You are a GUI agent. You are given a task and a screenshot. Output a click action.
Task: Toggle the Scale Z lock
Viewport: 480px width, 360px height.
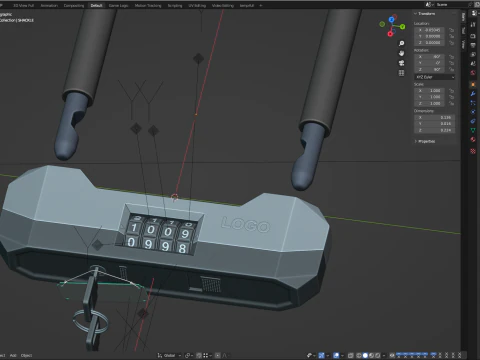[x=452, y=103]
